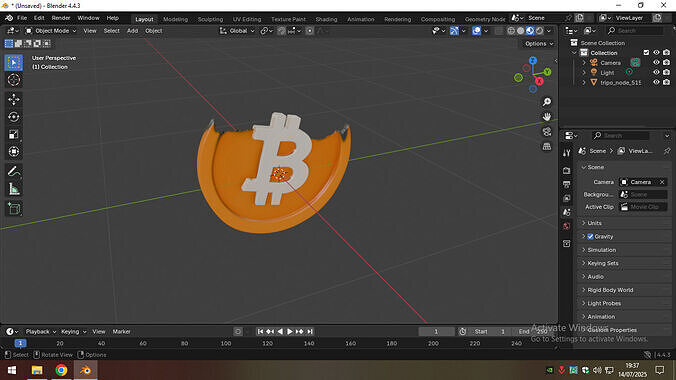The image size is (676, 380).
Task: Hide the Camera in viewport
Action: (x=656, y=63)
